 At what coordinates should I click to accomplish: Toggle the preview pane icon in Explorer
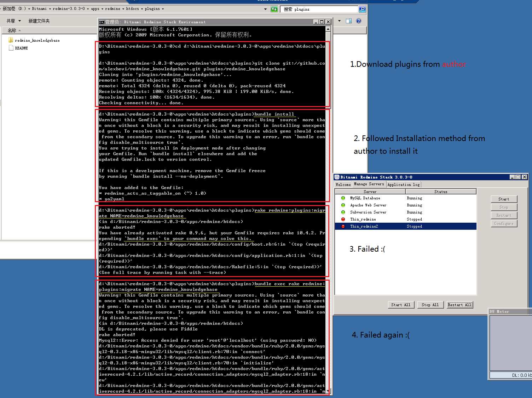pyautogui.click(x=349, y=21)
